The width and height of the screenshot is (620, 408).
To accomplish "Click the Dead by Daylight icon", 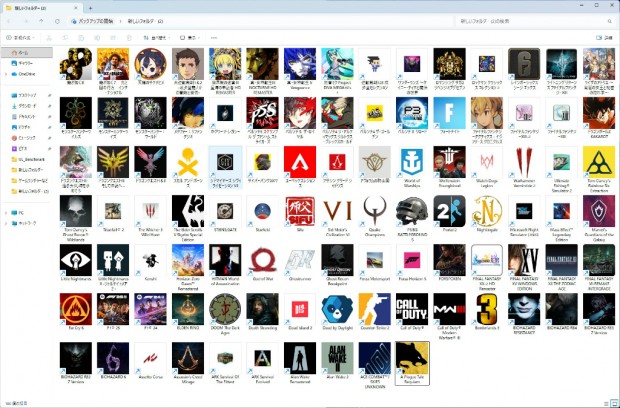I will pyautogui.click(x=339, y=307).
